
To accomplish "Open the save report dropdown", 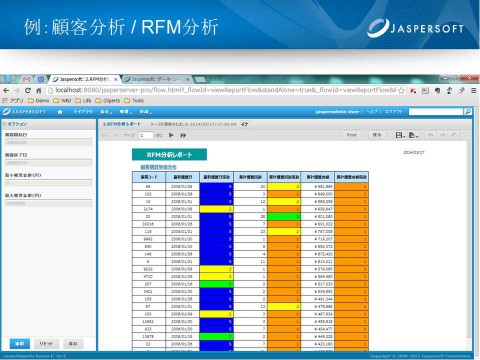I will (400, 135).
